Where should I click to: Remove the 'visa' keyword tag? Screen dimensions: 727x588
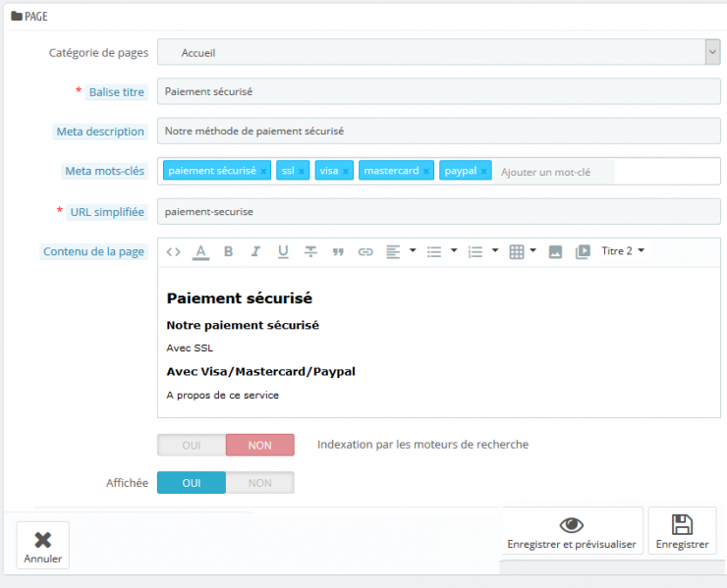(346, 172)
